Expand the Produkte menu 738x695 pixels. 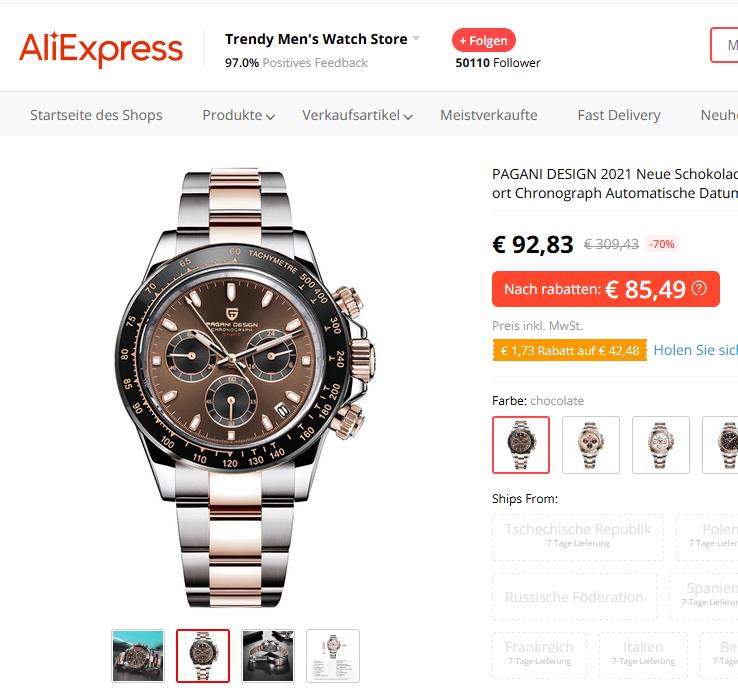coord(239,115)
